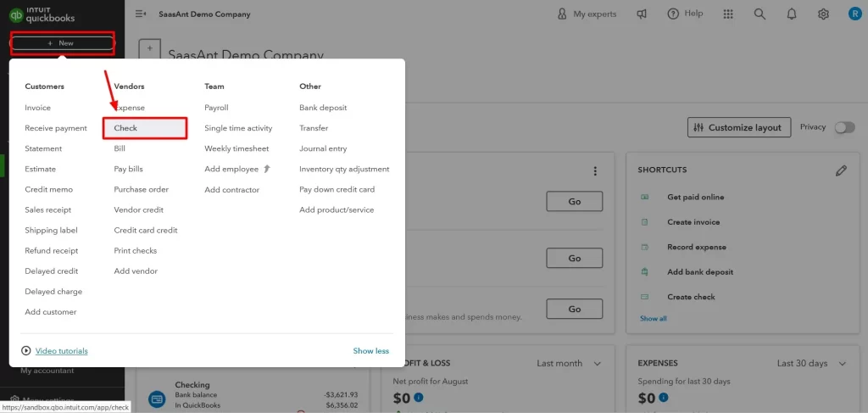The height and width of the screenshot is (413, 868).
Task: Select Pay bills
Action: (x=129, y=169)
